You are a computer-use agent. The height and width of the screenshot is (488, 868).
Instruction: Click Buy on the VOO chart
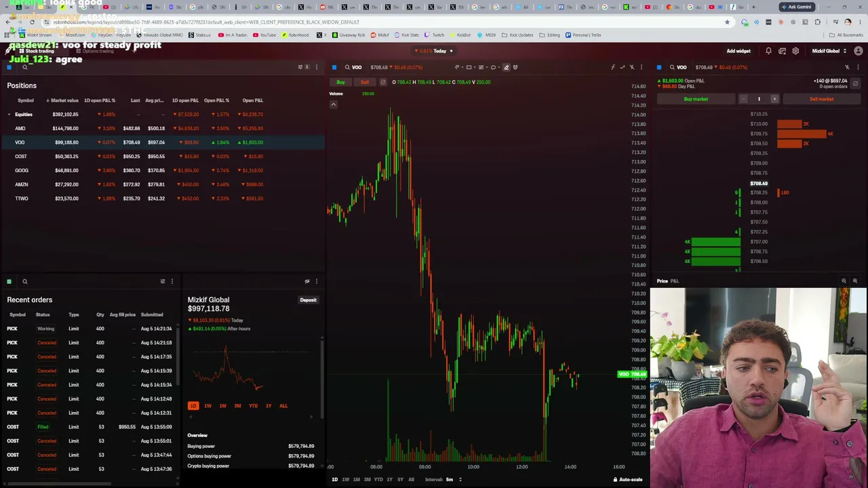(x=340, y=82)
